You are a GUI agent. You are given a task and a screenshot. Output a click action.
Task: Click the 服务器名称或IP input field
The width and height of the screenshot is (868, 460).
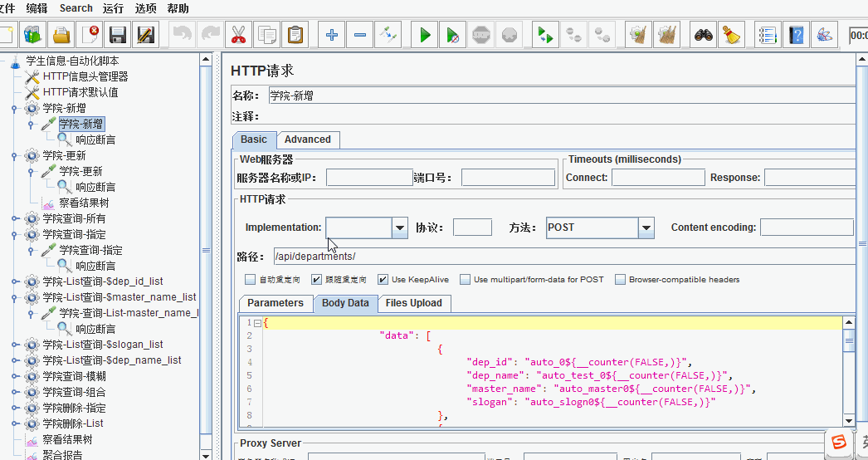coord(370,178)
